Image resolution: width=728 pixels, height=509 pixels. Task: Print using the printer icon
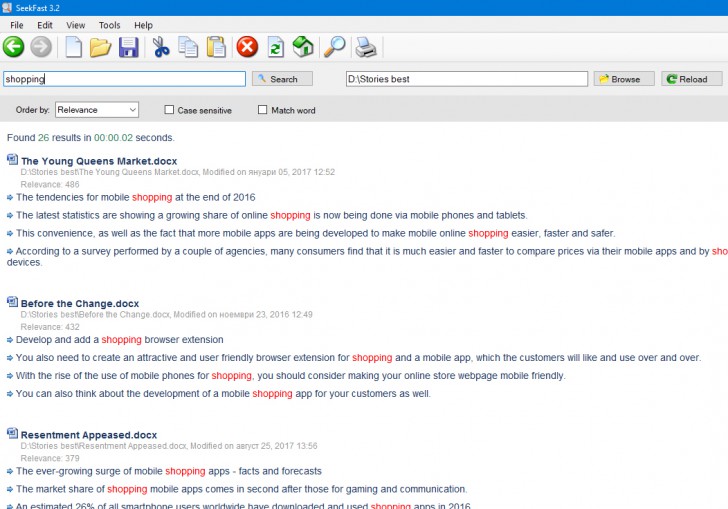coord(366,47)
